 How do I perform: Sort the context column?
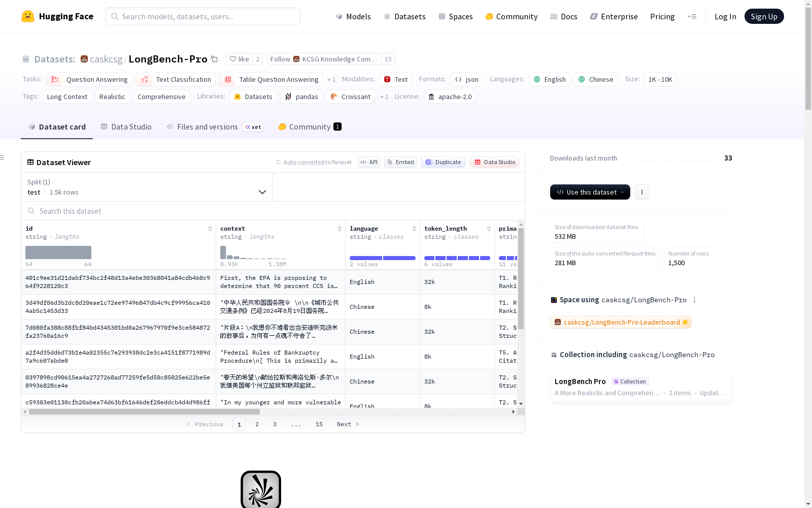(x=340, y=229)
